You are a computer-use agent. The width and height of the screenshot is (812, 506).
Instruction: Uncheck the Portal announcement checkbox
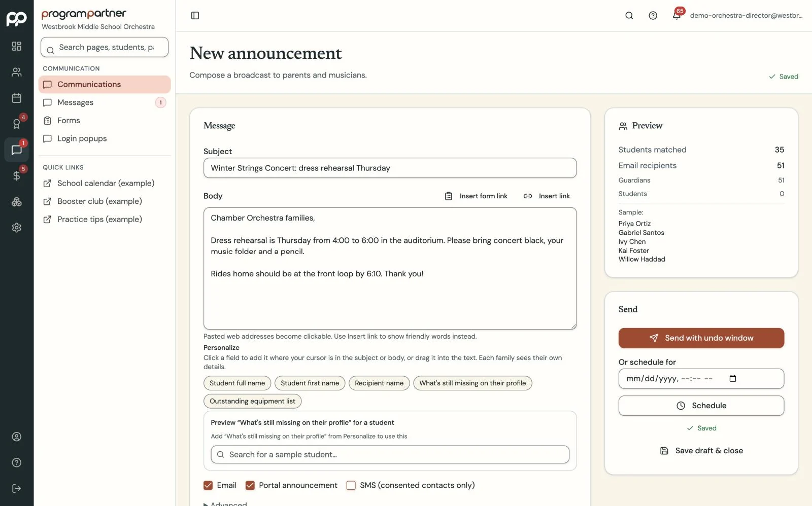[250, 485]
